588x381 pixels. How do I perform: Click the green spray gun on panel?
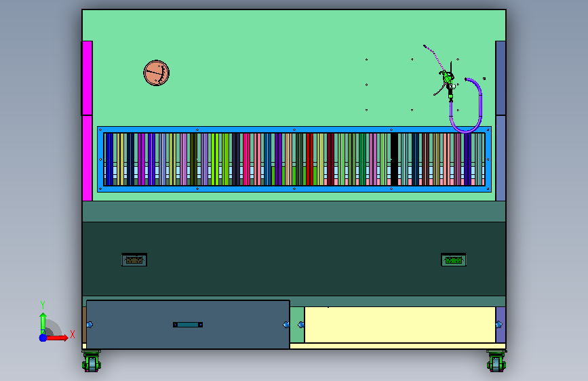point(448,78)
